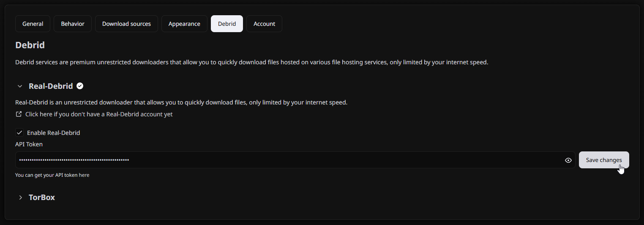
Task: Open the Behavior settings tab
Action: click(x=73, y=24)
